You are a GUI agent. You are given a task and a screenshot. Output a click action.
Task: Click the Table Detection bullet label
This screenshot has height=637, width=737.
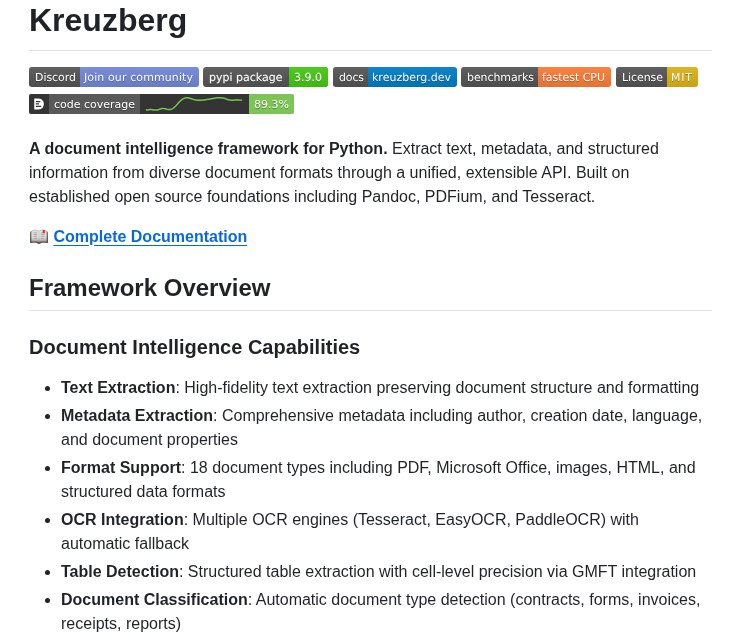120,571
